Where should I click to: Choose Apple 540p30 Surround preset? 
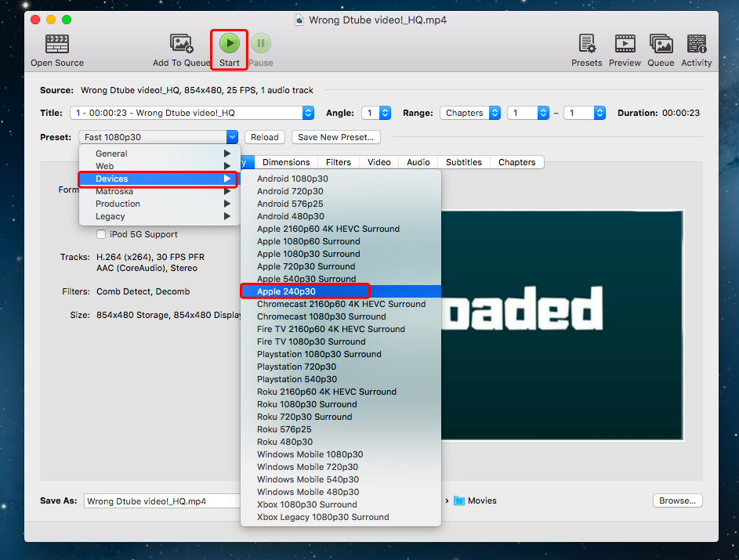tap(341, 279)
